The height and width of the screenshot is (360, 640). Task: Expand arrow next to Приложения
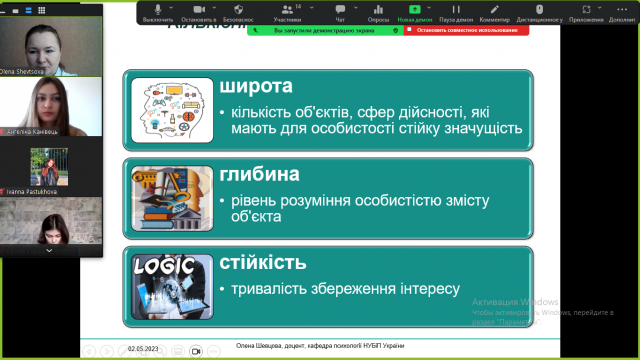click(600, 8)
